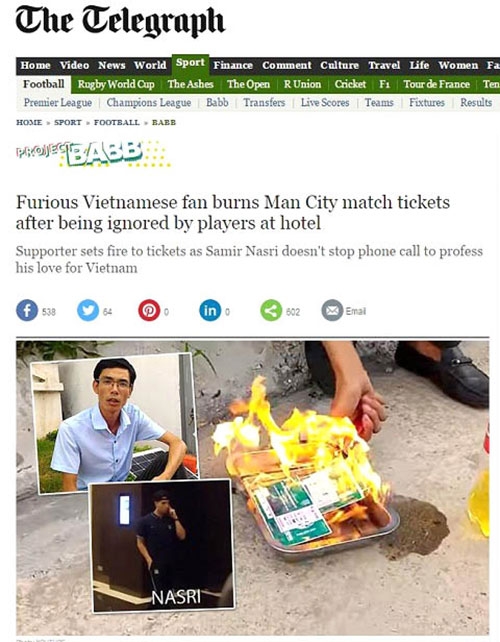
Task: Go to The Ashes section
Action: [190, 84]
